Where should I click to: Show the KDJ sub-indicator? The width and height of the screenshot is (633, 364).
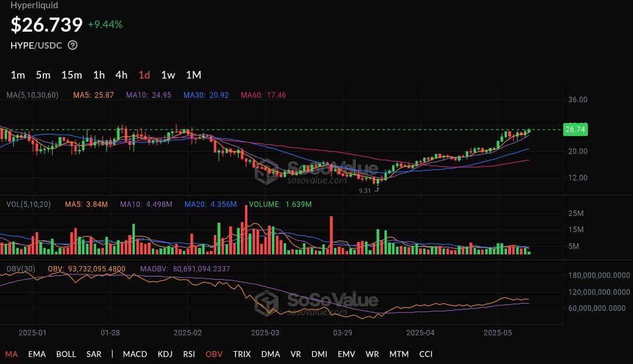pos(165,354)
